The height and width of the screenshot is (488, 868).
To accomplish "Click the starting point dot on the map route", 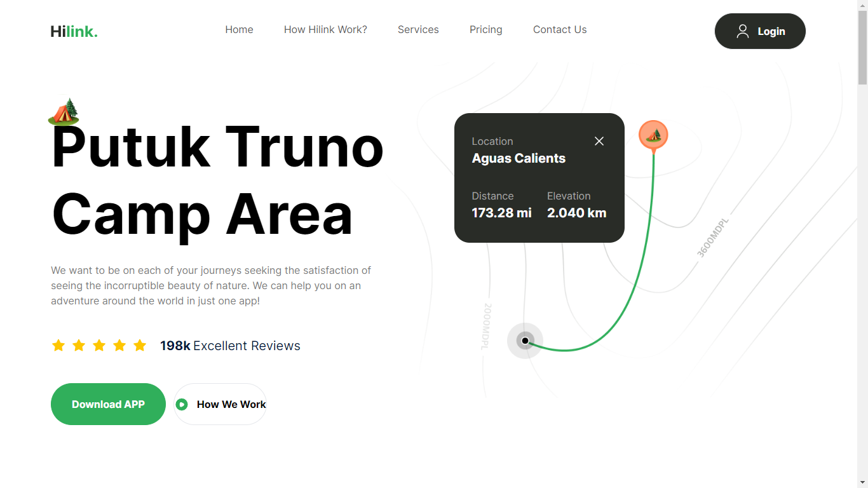I will coord(525,341).
